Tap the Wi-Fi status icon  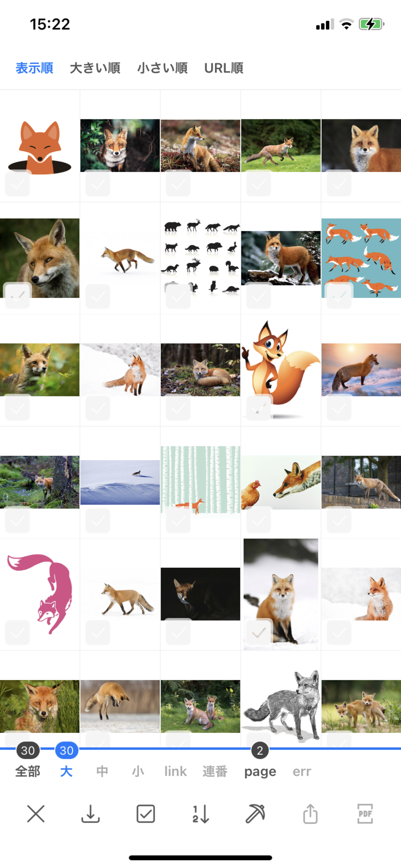point(346,24)
